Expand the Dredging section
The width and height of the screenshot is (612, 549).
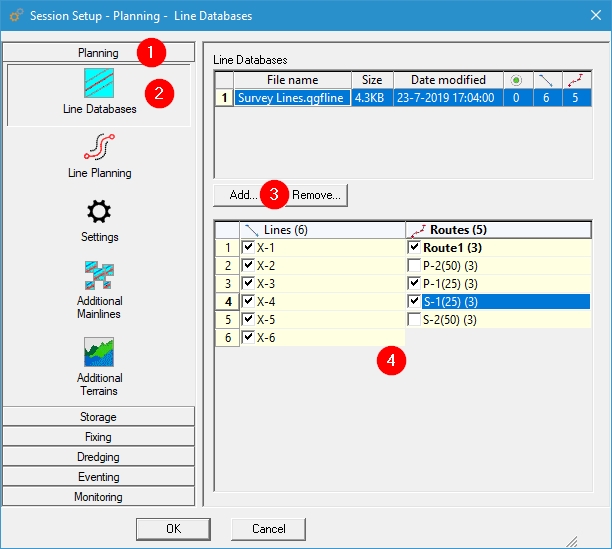[x=98, y=457]
